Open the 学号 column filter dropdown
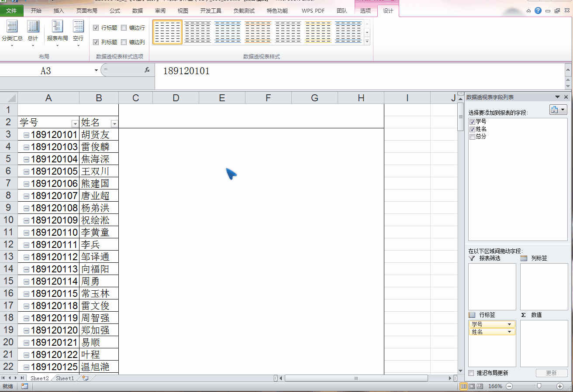 75,124
